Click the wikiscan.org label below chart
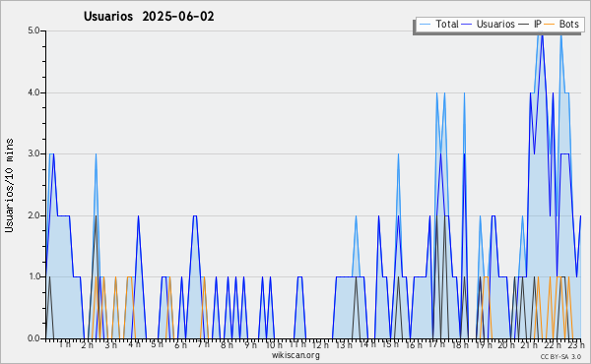The image size is (591, 364). pos(295,355)
